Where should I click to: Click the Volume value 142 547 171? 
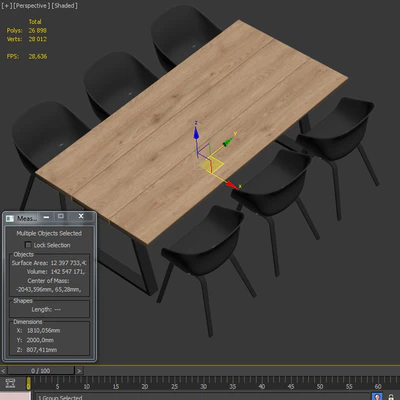click(68, 272)
